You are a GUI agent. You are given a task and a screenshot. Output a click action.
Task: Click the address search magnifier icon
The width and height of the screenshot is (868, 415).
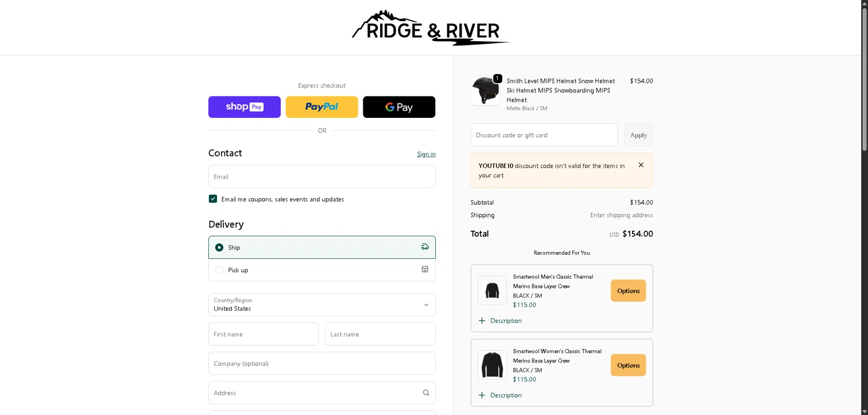426,393
